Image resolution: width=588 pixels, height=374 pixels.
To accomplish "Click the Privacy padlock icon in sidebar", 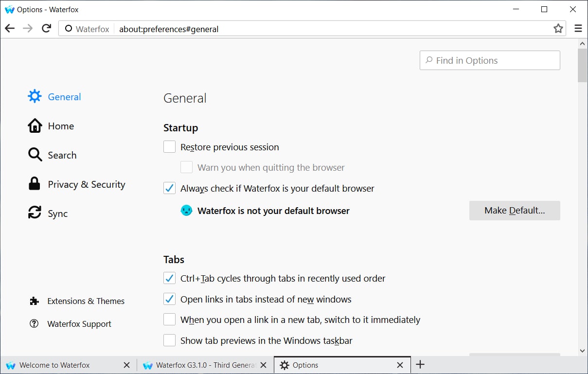I will (35, 184).
